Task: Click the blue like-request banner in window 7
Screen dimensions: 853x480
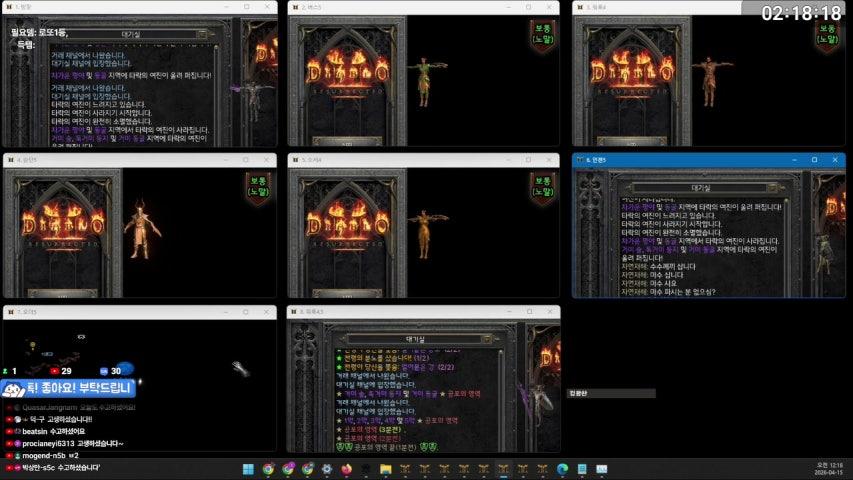Action: point(68,388)
